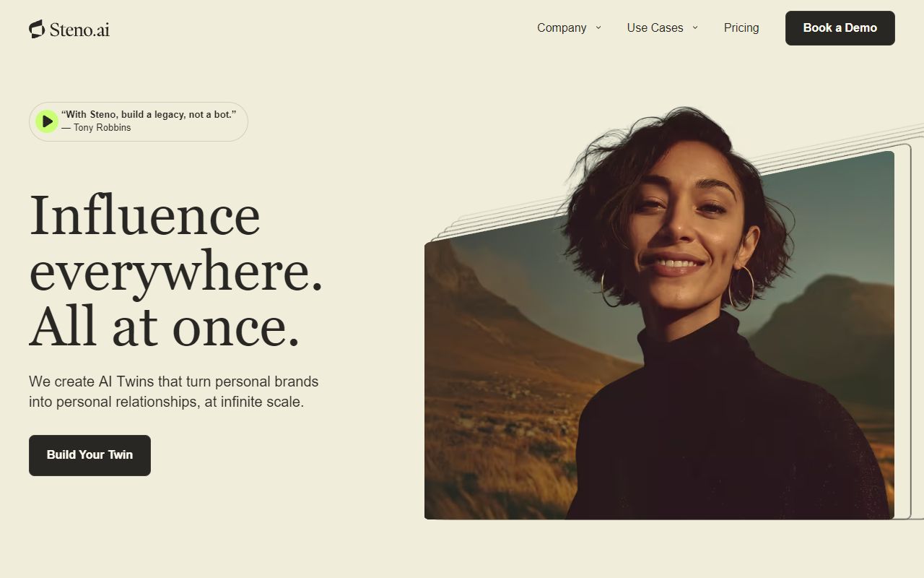Expand the Use Cases dropdown chevron

point(695,27)
